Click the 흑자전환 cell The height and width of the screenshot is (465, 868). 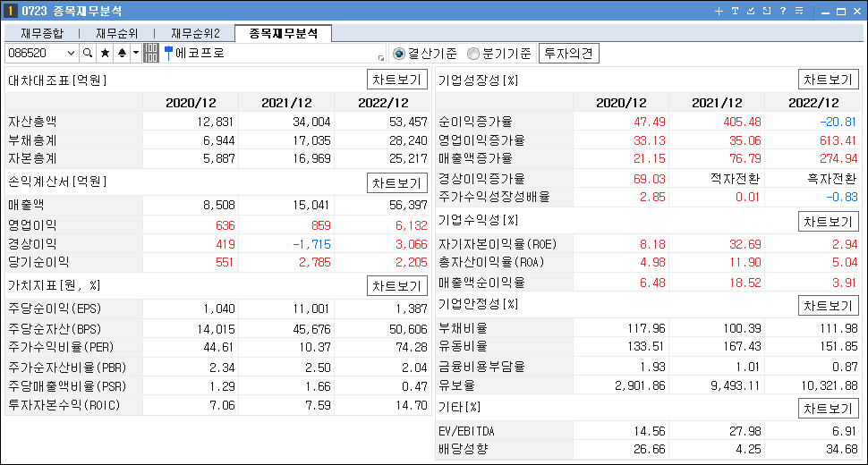click(832, 179)
